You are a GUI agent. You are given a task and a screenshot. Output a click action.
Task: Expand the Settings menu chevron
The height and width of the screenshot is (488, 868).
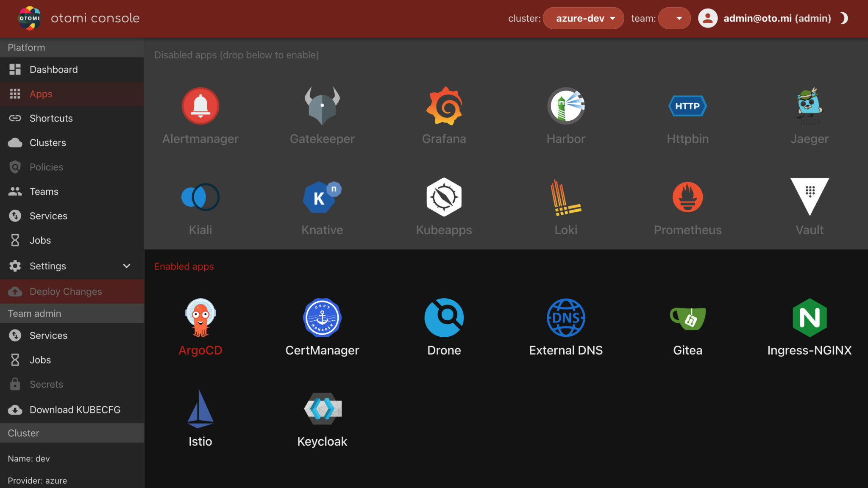126,266
